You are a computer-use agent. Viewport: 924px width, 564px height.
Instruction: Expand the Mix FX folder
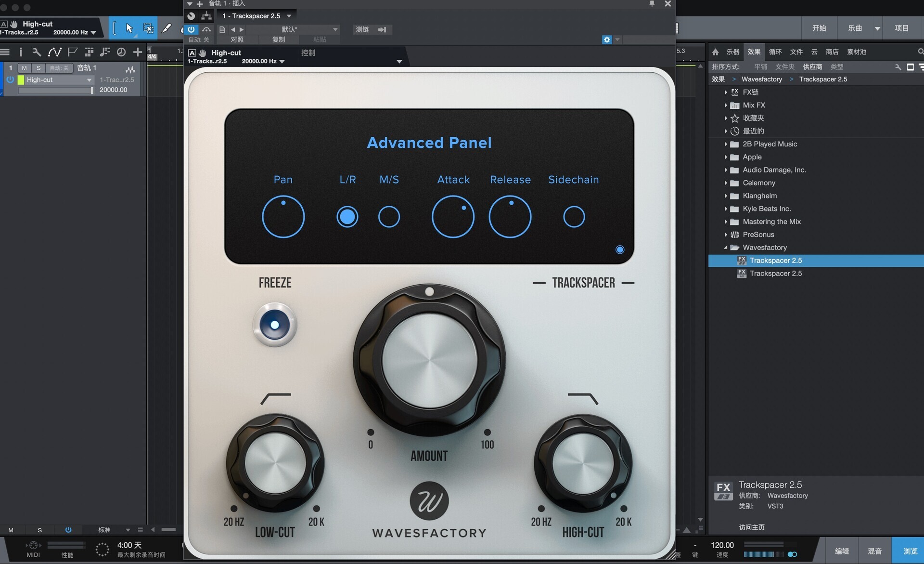[726, 105]
